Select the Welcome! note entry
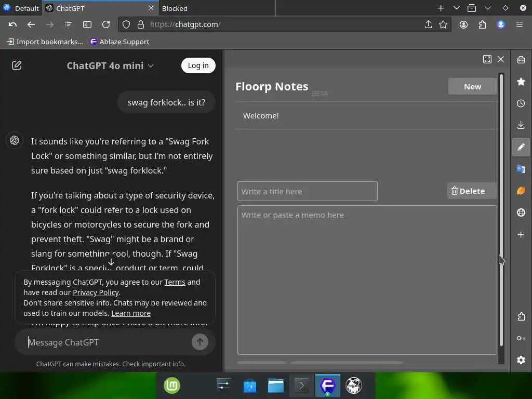 (x=366, y=116)
